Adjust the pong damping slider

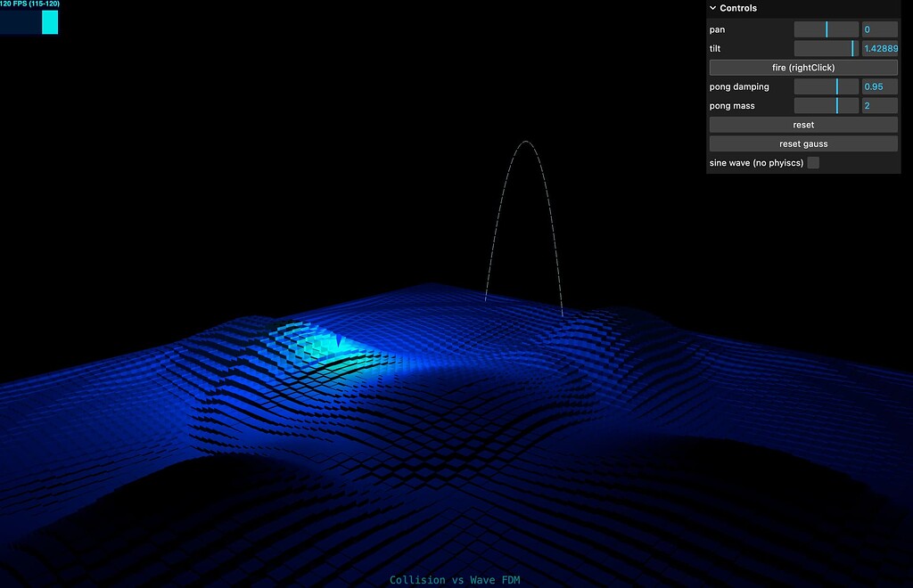click(827, 86)
